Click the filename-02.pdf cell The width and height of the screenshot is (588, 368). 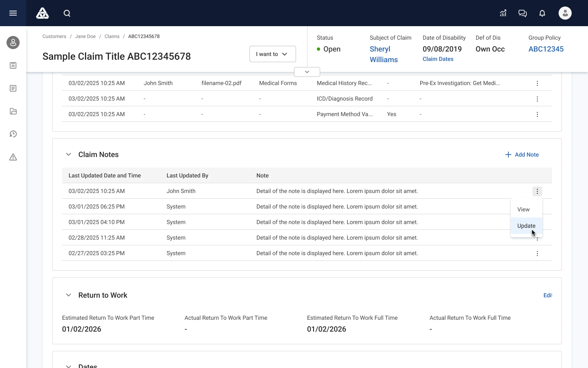(221, 83)
